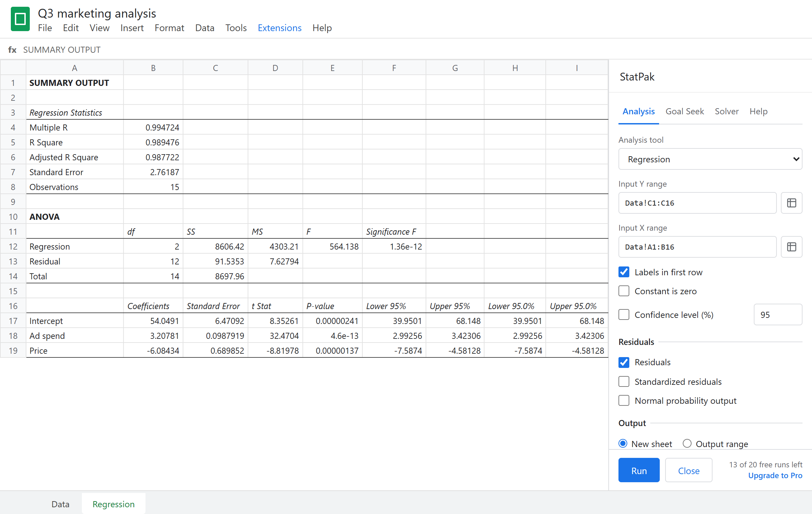Select the Price P-value 0.00000137
Screen dimensions: 812x514
tap(333, 351)
